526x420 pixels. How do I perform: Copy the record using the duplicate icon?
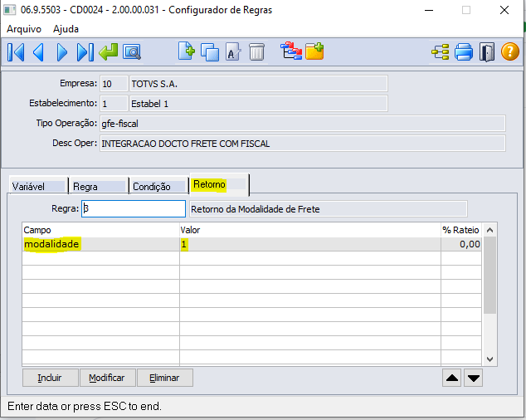[210, 52]
